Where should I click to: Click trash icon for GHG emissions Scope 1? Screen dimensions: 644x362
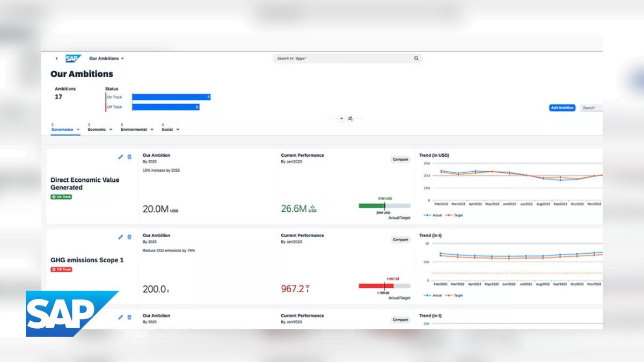[129, 237]
